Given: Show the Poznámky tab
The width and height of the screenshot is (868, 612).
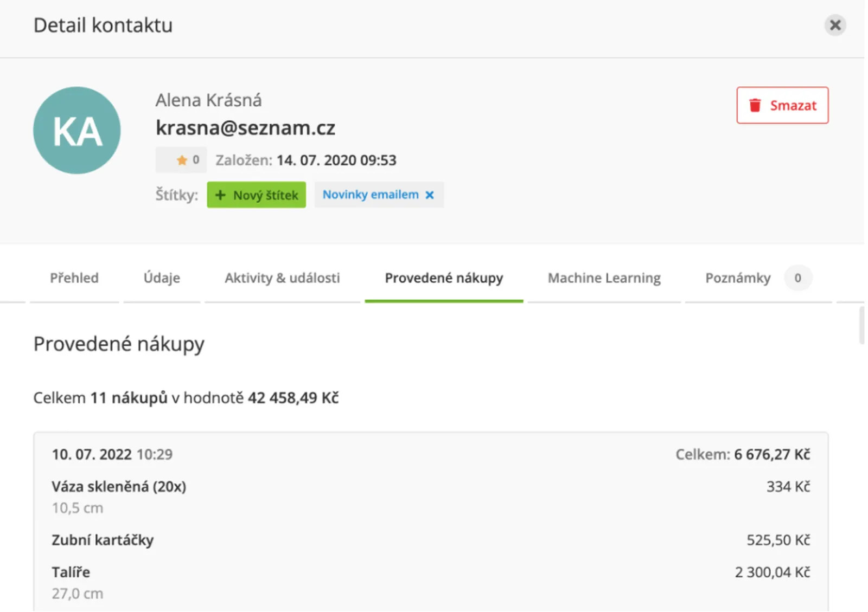Looking at the screenshot, I should tap(737, 278).
